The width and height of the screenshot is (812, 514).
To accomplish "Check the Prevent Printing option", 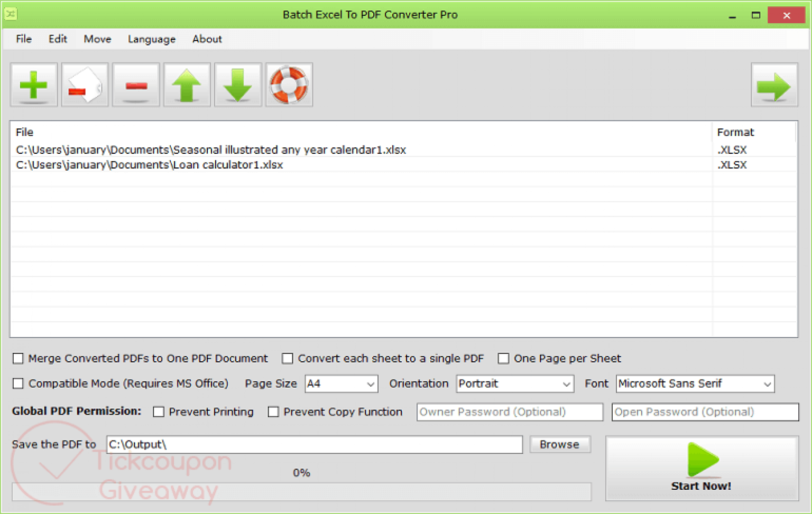I will [x=159, y=412].
